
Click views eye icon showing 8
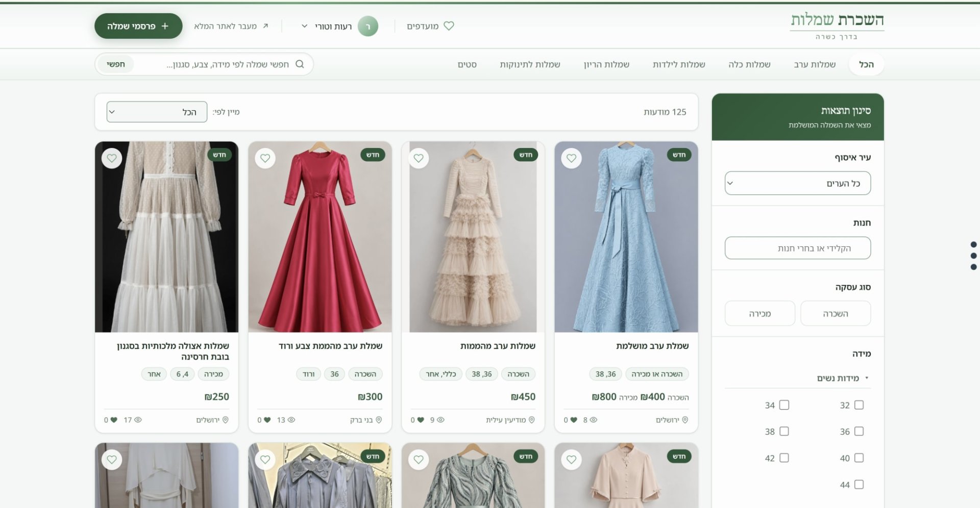(594, 420)
